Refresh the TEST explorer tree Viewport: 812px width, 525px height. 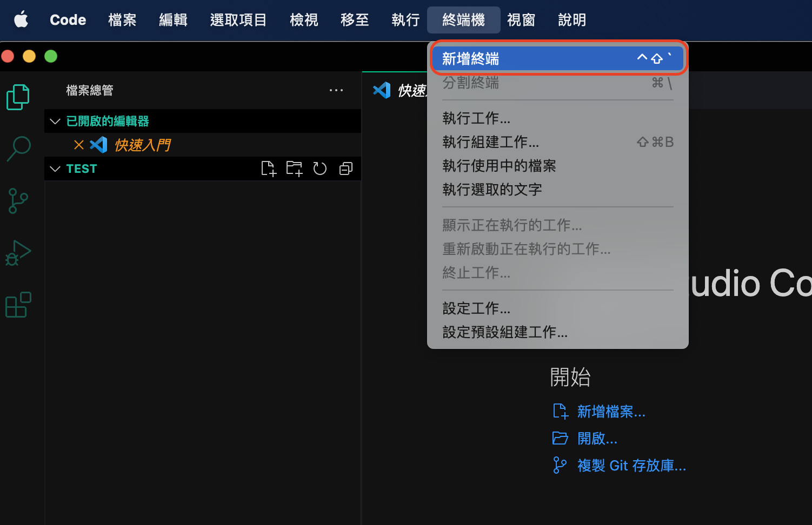click(320, 169)
